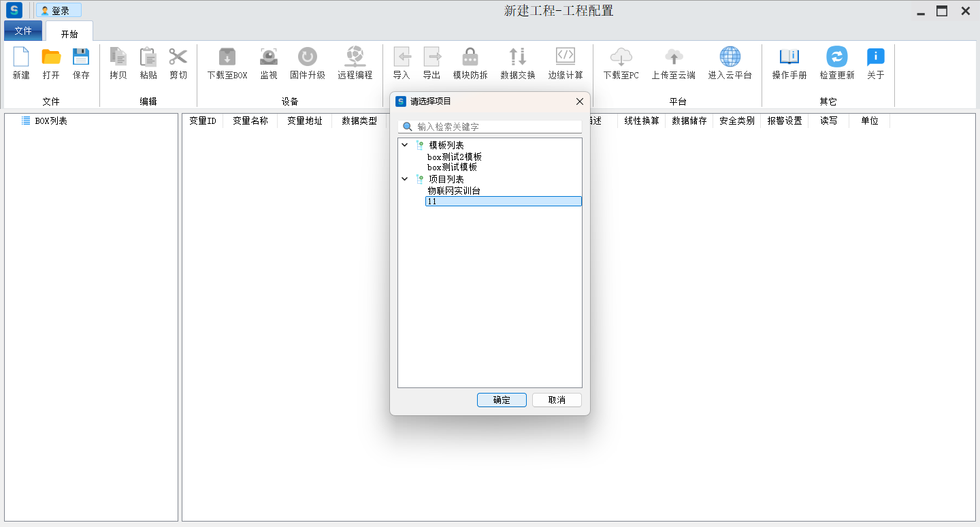980x527 pixels.
Task: Focus the 输入检索关键字 search field
Action: click(497, 127)
